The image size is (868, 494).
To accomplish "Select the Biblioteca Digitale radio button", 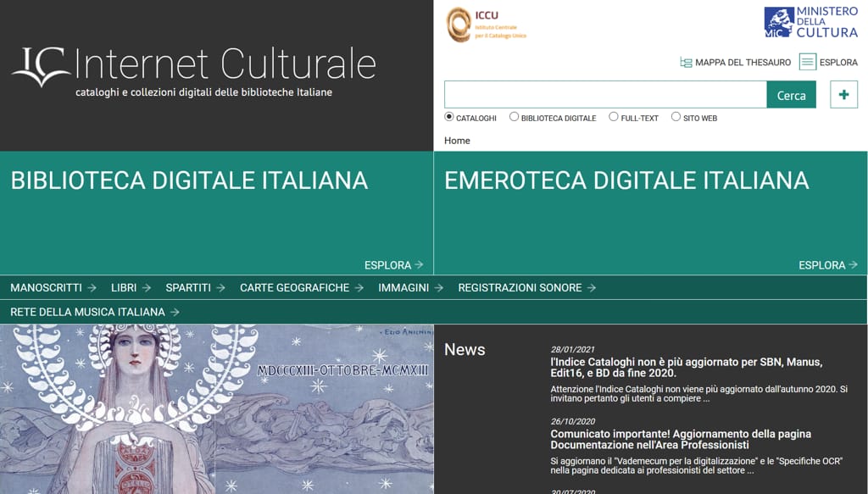I will [515, 117].
